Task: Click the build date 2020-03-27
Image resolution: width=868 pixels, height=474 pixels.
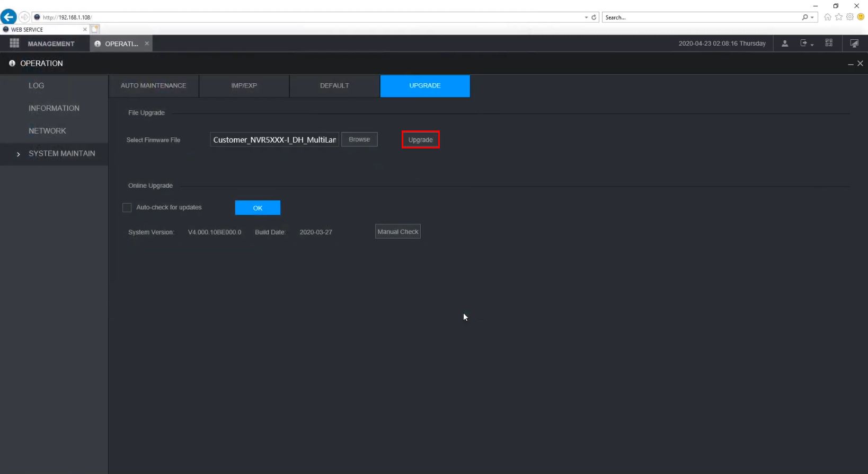Action: click(316, 232)
